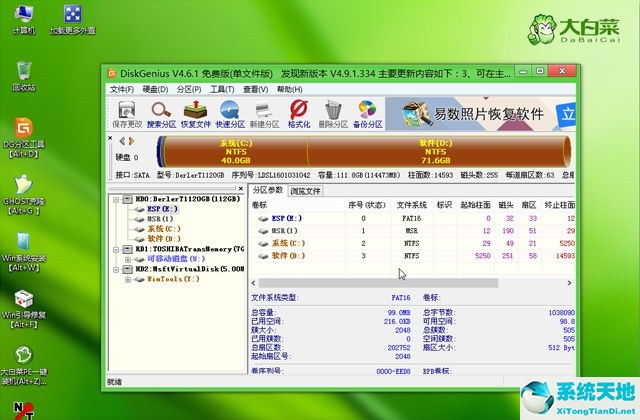This screenshot has height=420, width=640.
Task: Open GHOST克隆 desktop shortcut
Action: tap(24, 195)
